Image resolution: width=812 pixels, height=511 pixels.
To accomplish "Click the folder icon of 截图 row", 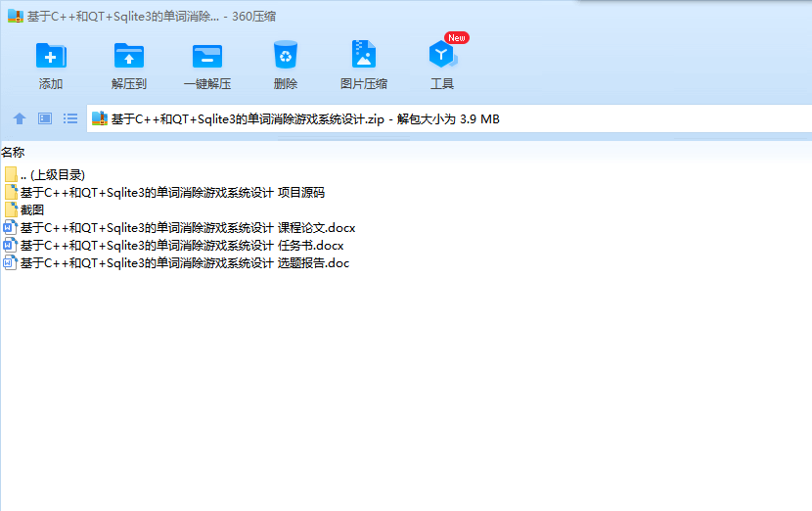I will tap(11, 209).
